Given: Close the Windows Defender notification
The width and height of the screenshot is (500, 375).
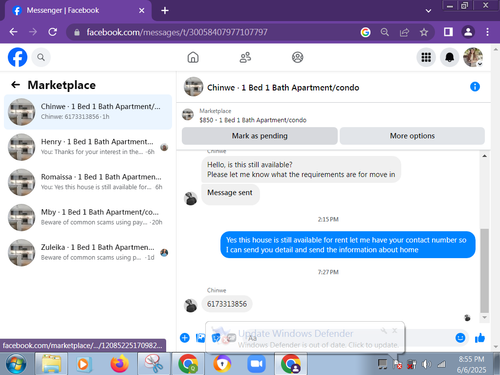Looking at the screenshot, I should [395, 330].
